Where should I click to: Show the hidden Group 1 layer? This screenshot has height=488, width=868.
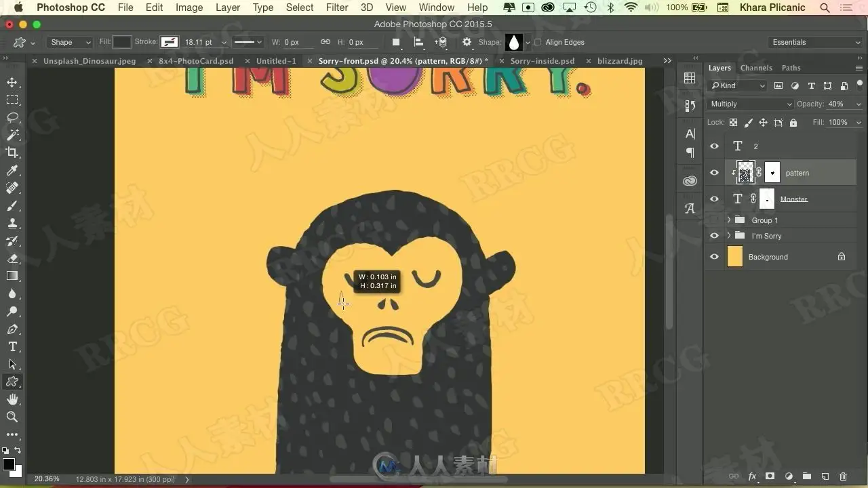[714, 220]
